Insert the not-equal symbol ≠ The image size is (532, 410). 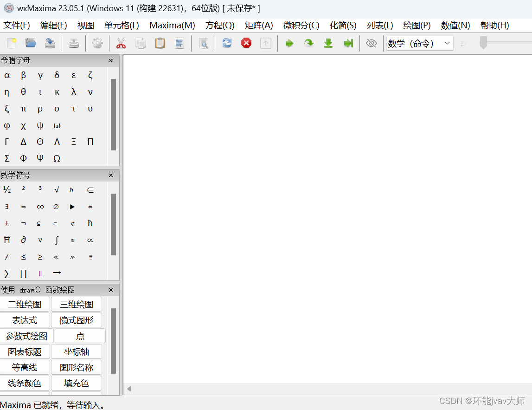(x=7, y=257)
